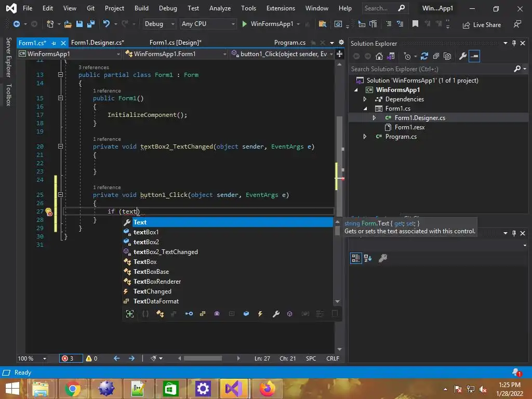The width and height of the screenshot is (532, 399).
Task: Toggle the properties wrench filter in IntelliSense
Action: pos(276,314)
